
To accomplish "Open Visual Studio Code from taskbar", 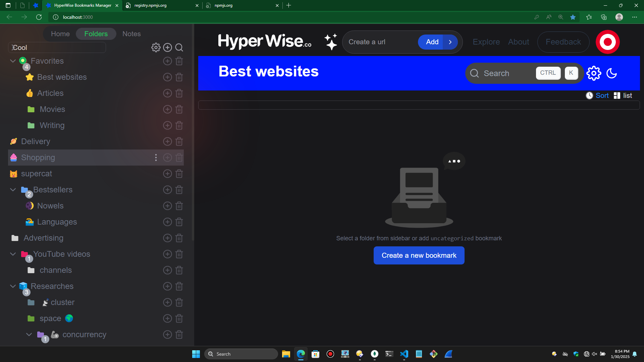I will 404,354.
